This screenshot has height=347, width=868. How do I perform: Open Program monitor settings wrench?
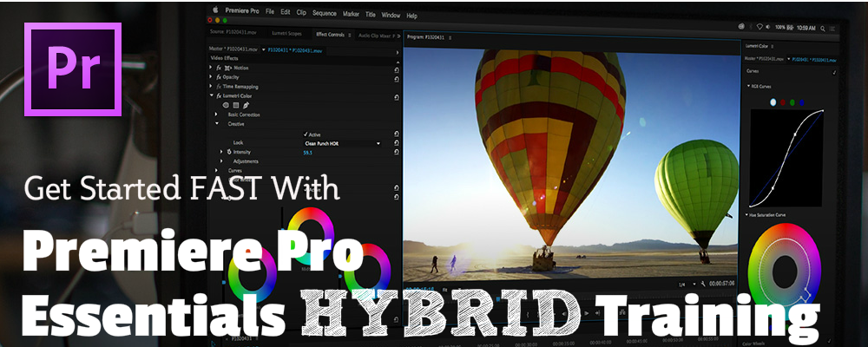click(x=703, y=284)
